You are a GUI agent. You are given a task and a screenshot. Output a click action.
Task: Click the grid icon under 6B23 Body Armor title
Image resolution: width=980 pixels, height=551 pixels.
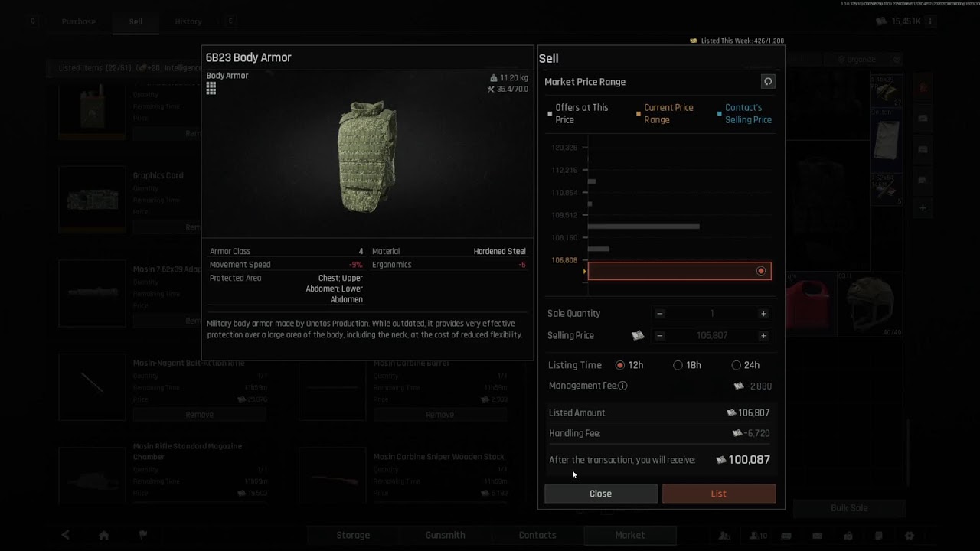(211, 89)
